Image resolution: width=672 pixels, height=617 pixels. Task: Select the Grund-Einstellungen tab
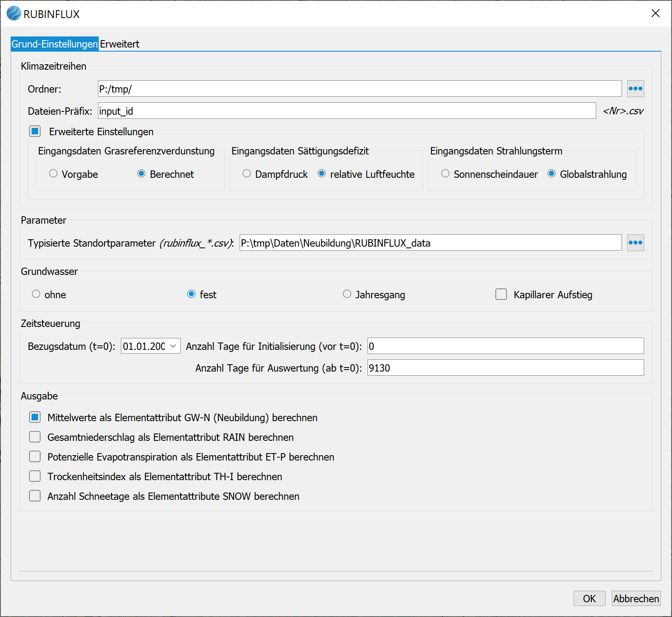[x=54, y=44]
